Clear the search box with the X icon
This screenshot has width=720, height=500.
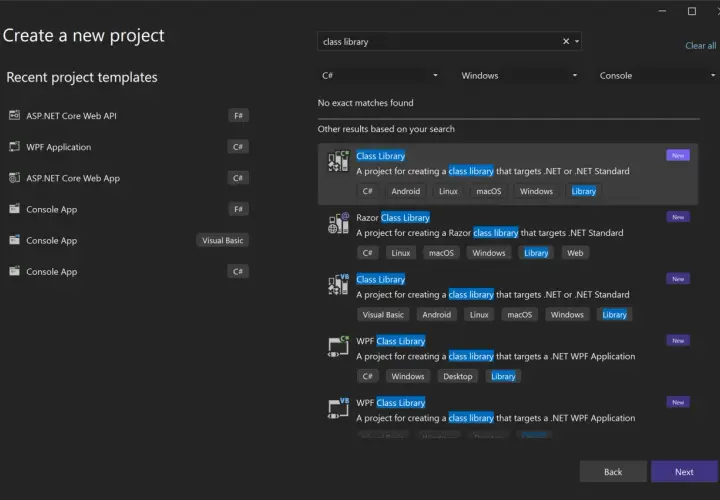pyautogui.click(x=566, y=41)
